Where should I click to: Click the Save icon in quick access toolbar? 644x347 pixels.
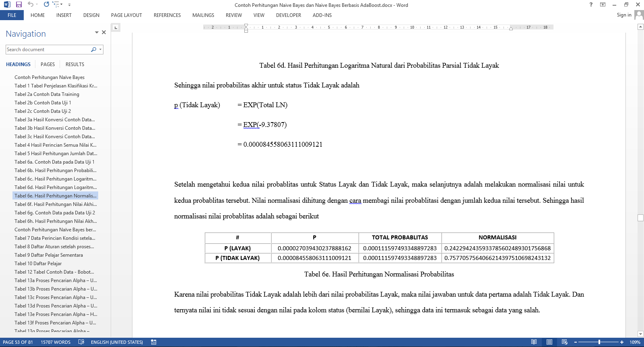(x=19, y=4)
